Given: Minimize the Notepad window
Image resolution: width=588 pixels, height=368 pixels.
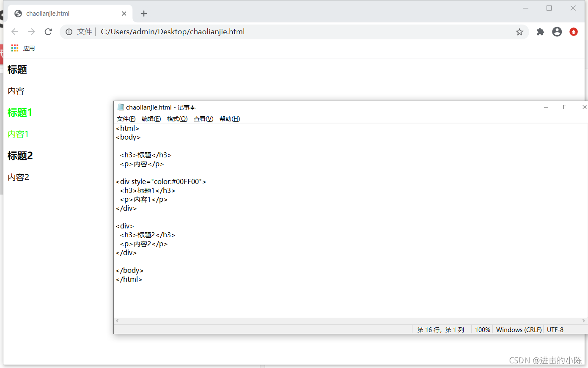Looking at the screenshot, I should point(546,107).
